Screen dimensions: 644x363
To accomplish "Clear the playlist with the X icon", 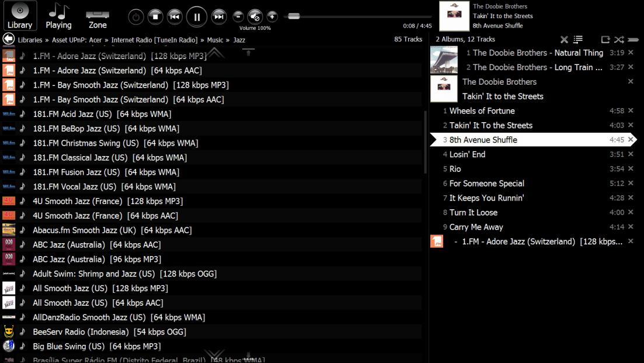I will pyautogui.click(x=564, y=40).
